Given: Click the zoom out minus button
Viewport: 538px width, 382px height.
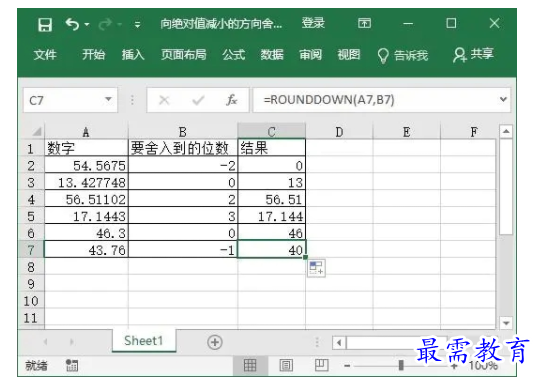Looking at the screenshot, I should (x=347, y=366).
